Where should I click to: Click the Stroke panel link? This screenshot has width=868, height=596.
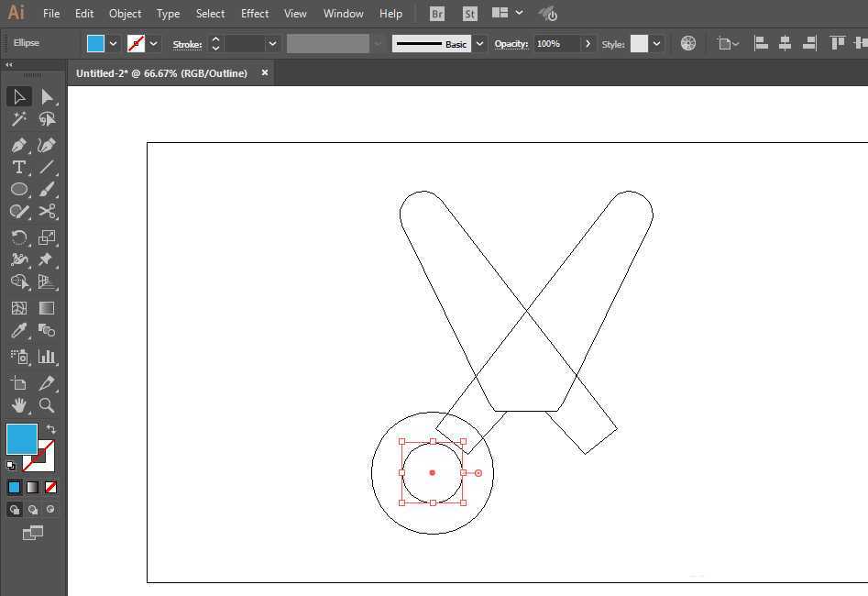click(187, 44)
